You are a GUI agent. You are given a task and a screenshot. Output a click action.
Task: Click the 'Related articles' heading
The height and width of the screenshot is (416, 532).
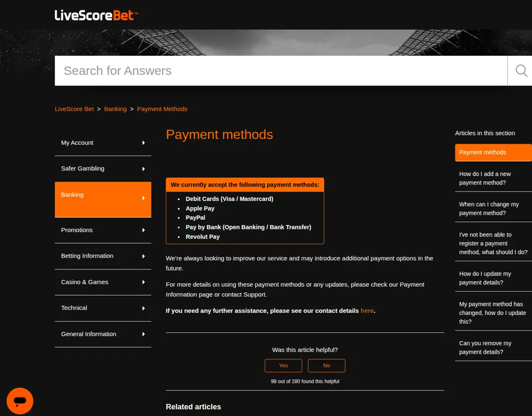(193, 407)
